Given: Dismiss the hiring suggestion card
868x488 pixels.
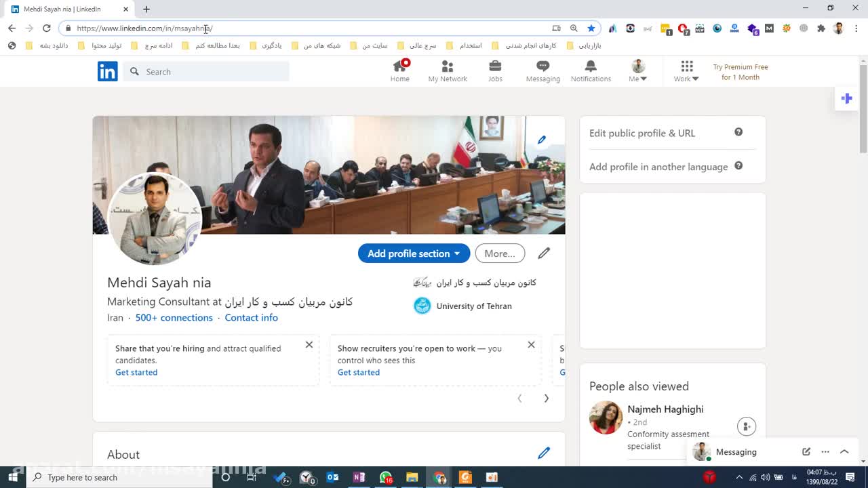Looking at the screenshot, I should coord(309,345).
